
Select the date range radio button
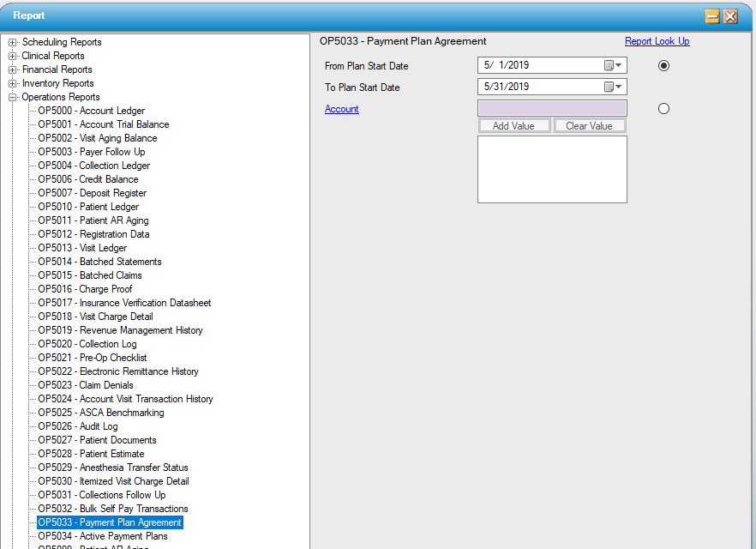(x=663, y=66)
